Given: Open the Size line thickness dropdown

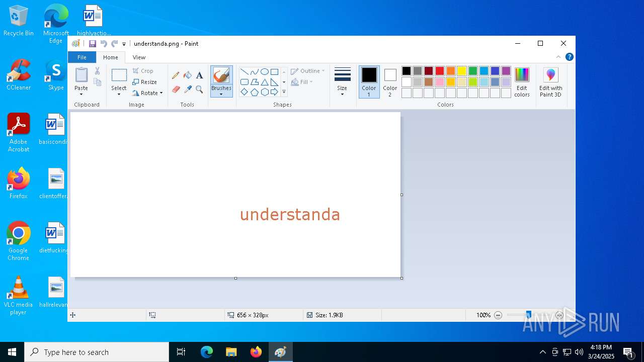Looking at the screenshot, I should (342, 82).
